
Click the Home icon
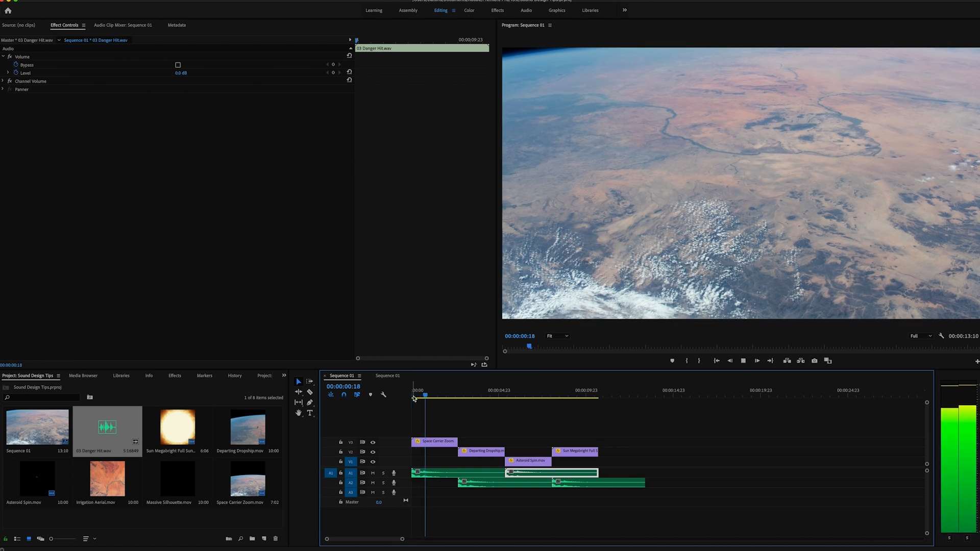tap(8, 10)
